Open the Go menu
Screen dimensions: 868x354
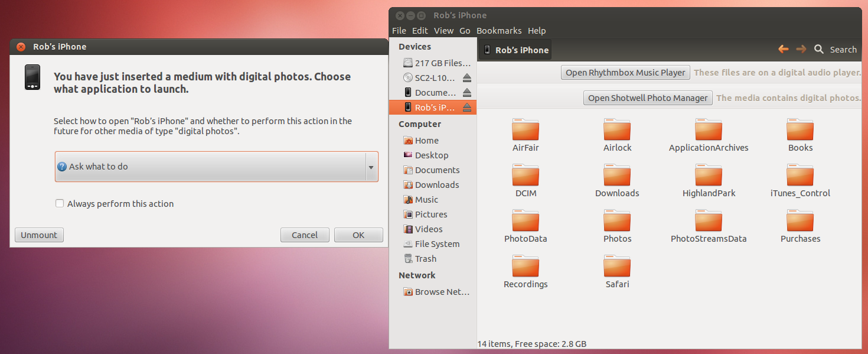pyautogui.click(x=465, y=30)
